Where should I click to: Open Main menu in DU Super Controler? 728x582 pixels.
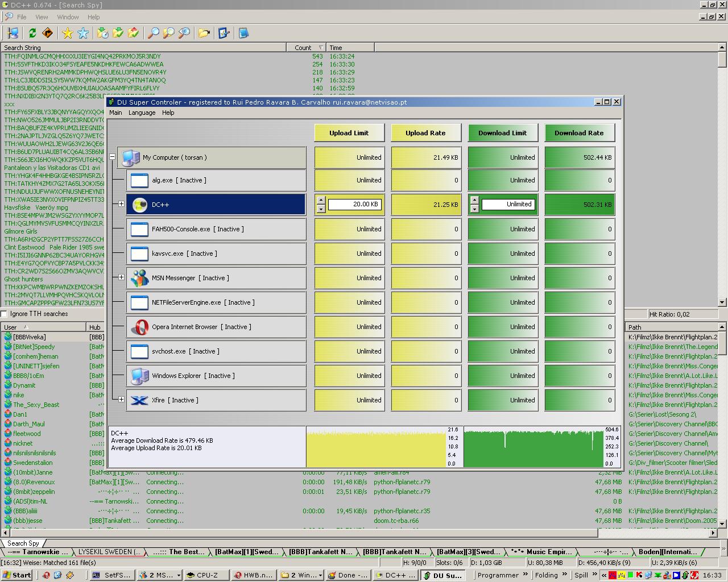tap(115, 113)
